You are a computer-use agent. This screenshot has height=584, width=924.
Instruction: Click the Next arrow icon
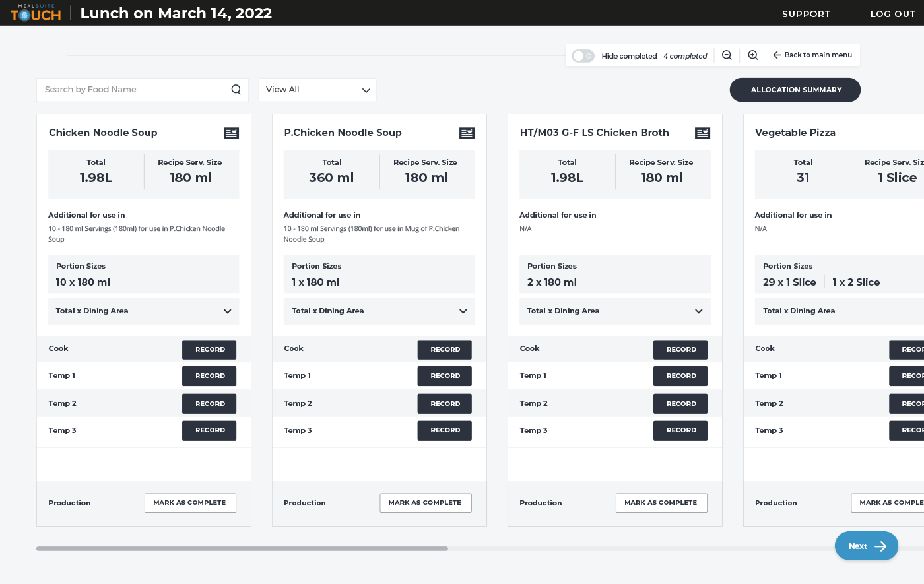(881, 546)
